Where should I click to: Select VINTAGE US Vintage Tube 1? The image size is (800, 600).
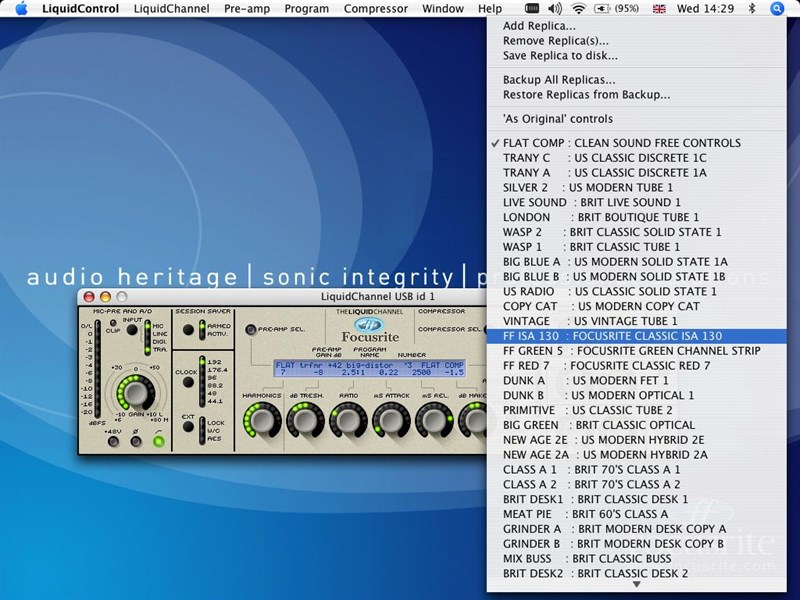(x=636, y=321)
